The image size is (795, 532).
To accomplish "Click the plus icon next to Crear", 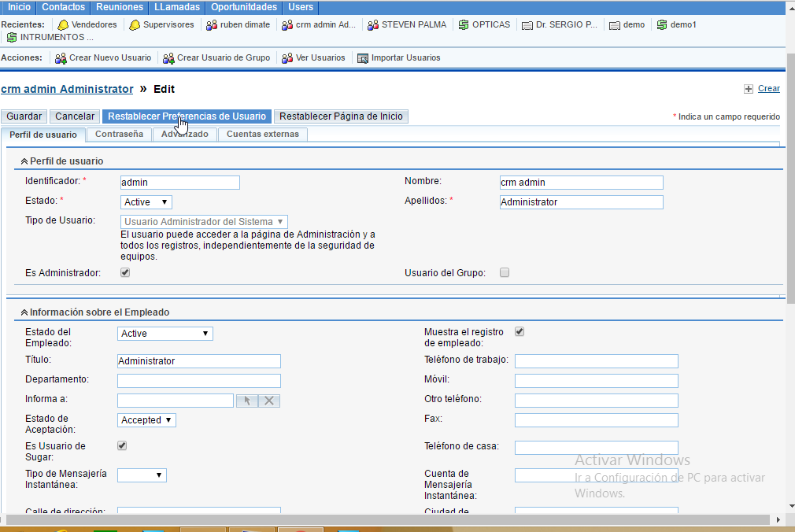I will (749, 89).
